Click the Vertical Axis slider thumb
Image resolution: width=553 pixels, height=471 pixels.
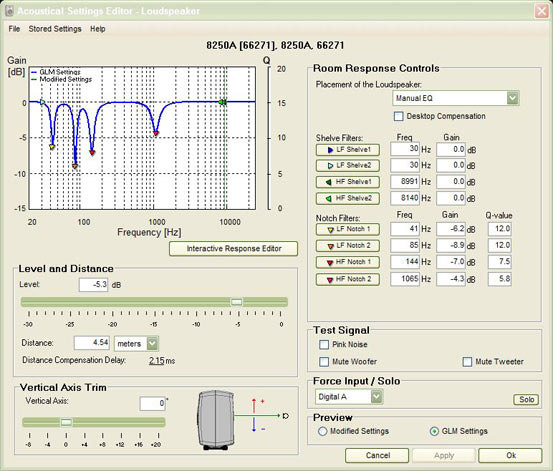click(x=66, y=422)
